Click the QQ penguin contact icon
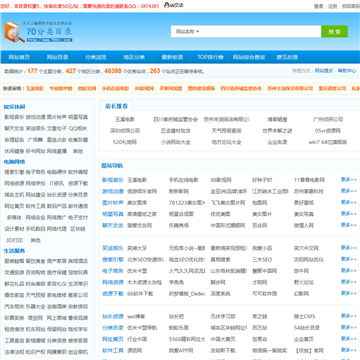Screen dimensions: 360x360 [166, 5]
